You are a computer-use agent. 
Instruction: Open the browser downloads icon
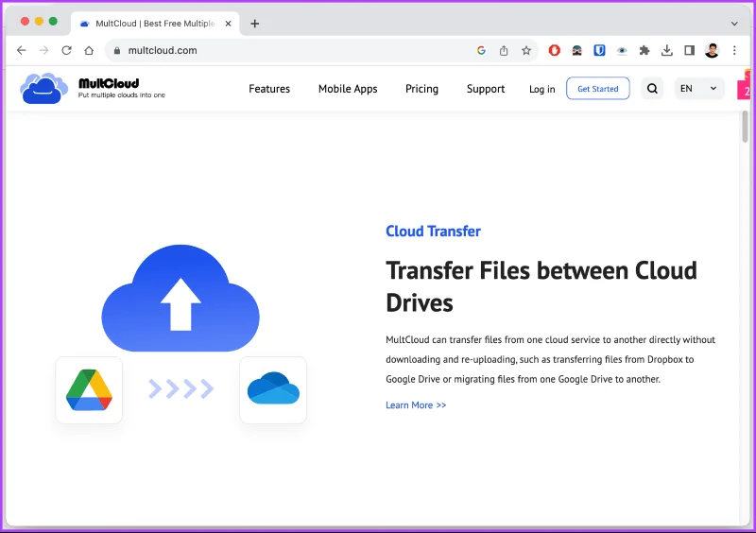[x=667, y=50]
